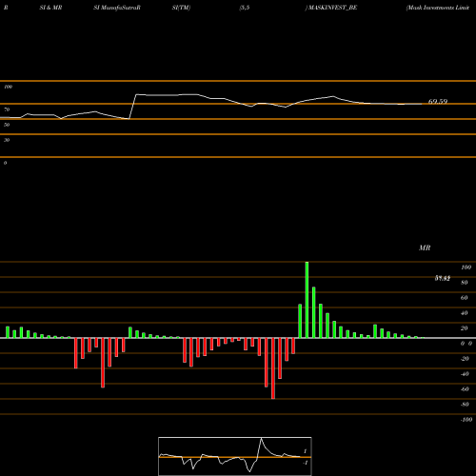Open the mini overview chart thumbnail
This screenshot has width=476, height=476.
235,456
